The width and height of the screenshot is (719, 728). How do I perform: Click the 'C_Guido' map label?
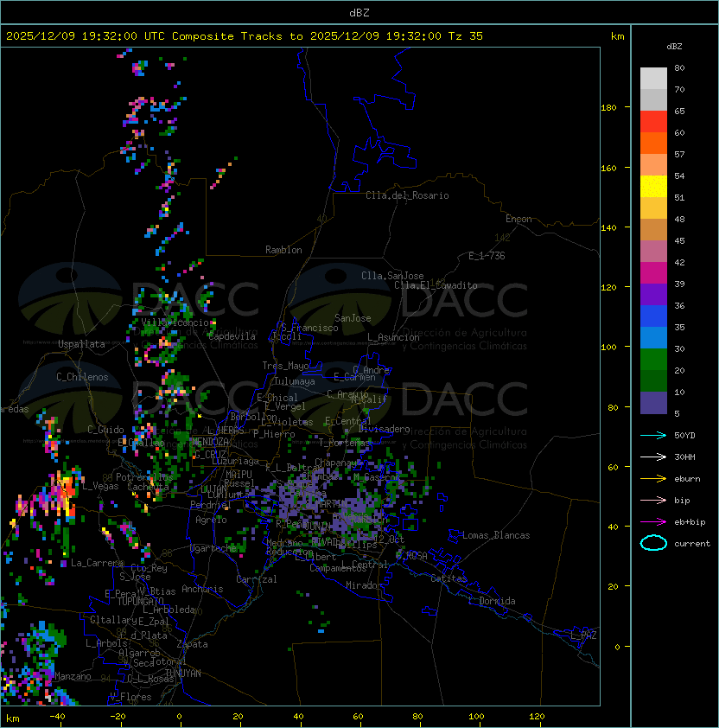pos(105,430)
